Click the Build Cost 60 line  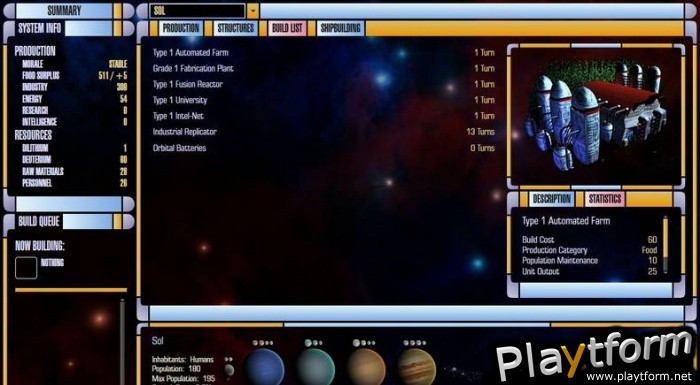tap(589, 240)
